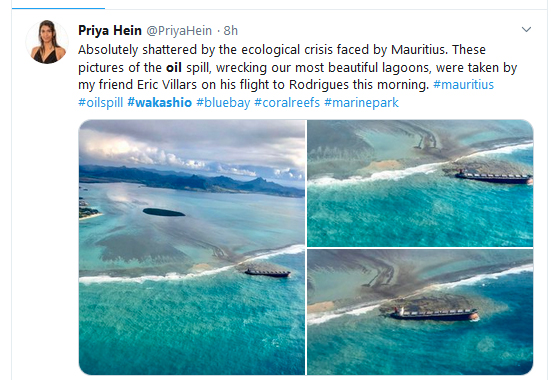Expand the tweet options chevron

click(x=526, y=30)
